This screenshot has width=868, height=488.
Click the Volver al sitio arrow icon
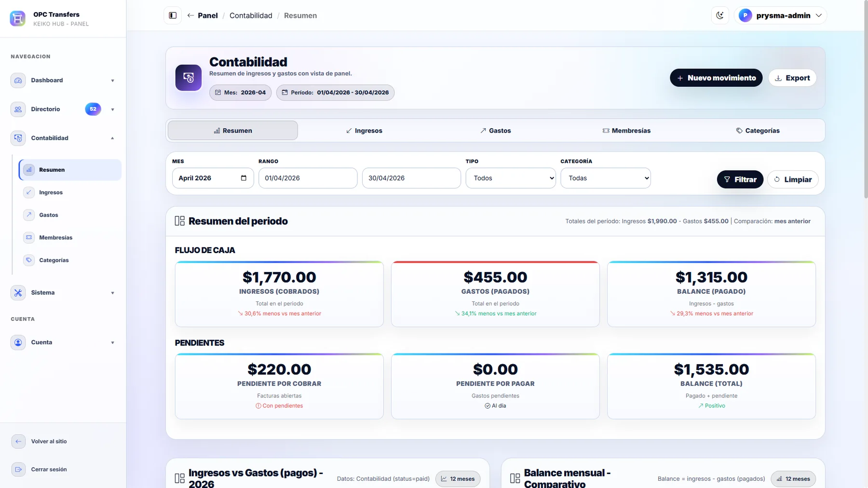tap(18, 441)
